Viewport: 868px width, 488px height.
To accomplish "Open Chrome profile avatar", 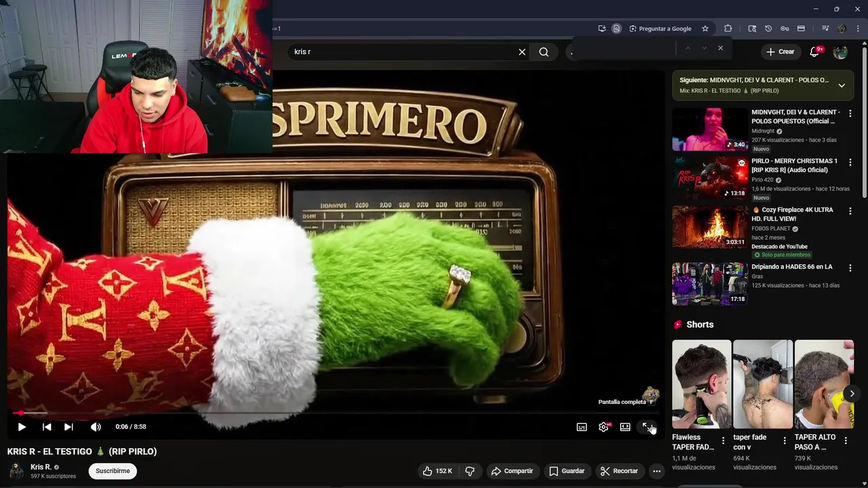I will (842, 28).
